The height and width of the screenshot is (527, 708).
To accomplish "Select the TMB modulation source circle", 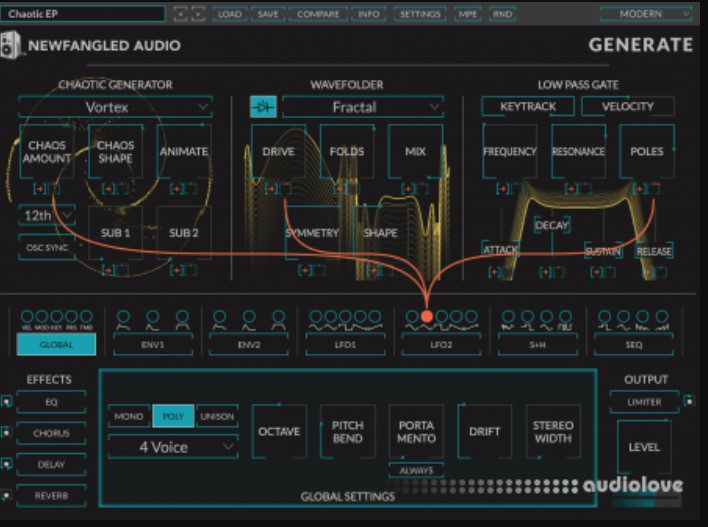I will [x=86, y=316].
